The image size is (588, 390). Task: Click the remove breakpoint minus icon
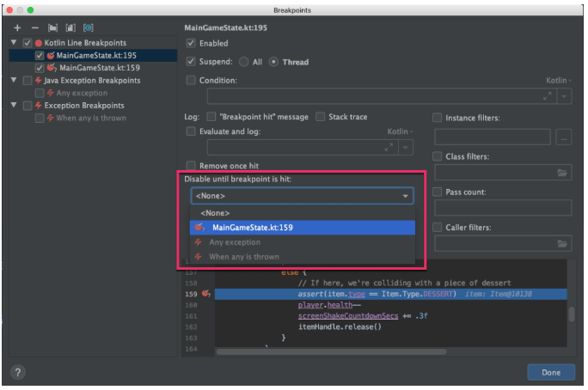[35, 27]
